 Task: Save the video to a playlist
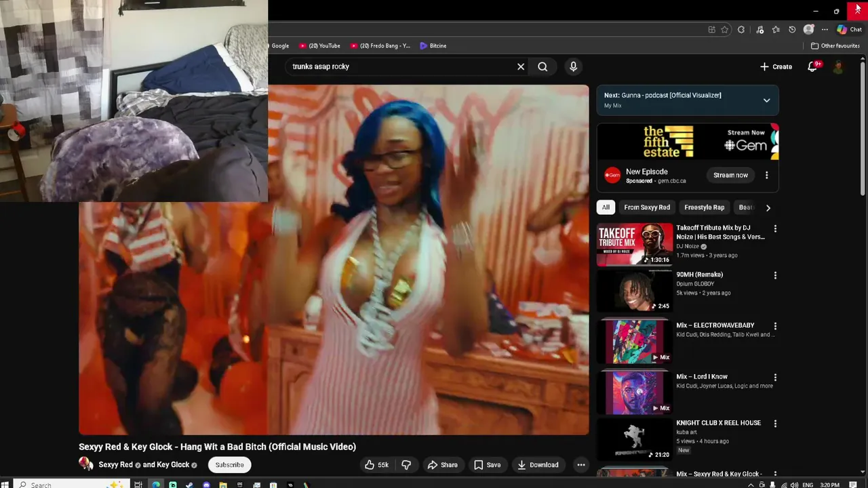[487, 465]
